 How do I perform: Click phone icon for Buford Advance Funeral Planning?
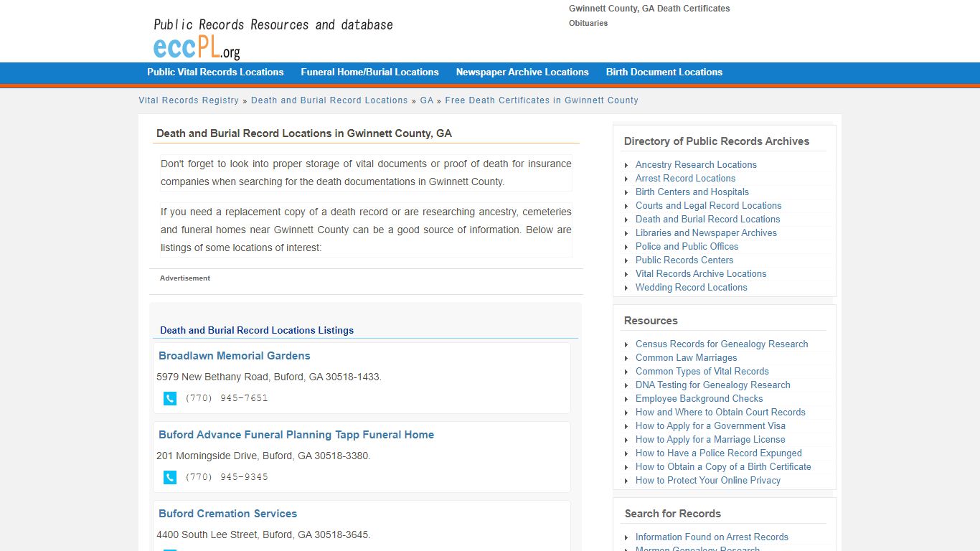pos(170,477)
